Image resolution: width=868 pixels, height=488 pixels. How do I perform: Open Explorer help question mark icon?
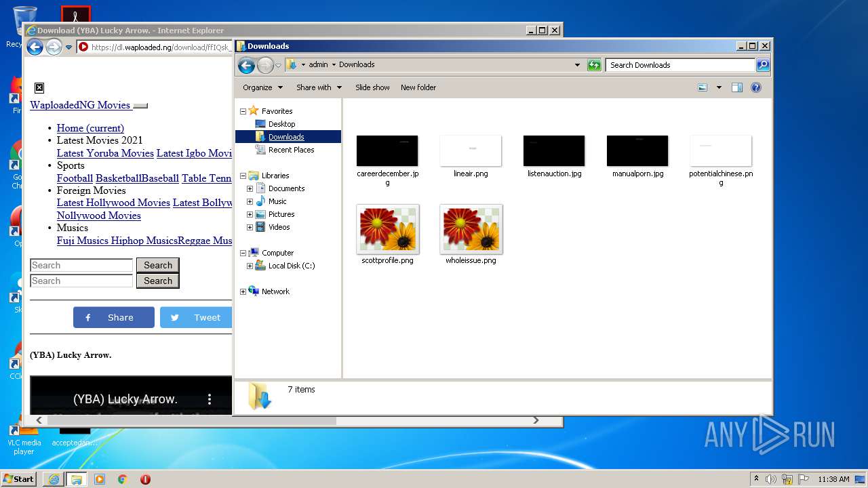756,87
